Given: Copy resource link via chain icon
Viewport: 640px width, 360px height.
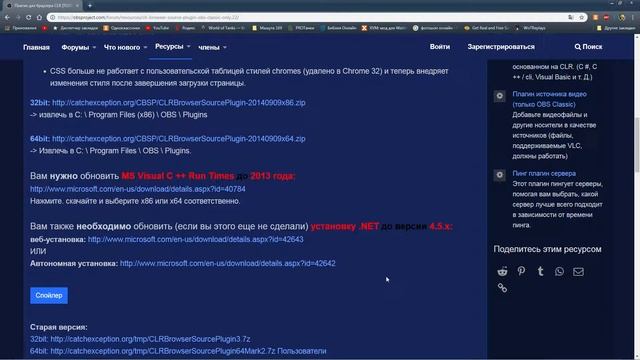Looking at the screenshot, I should pyautogui.click(x=502, y=288).
